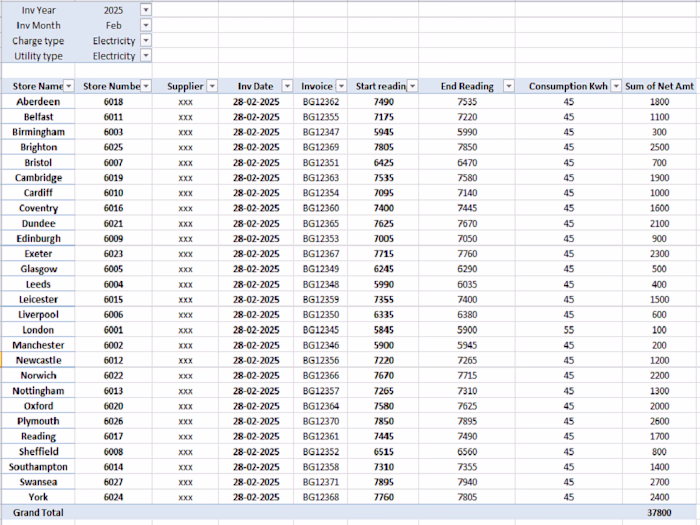Select the Aberdeen store name cell
The height and width of the screenshot is (525, 700).
tap(38, 101)
